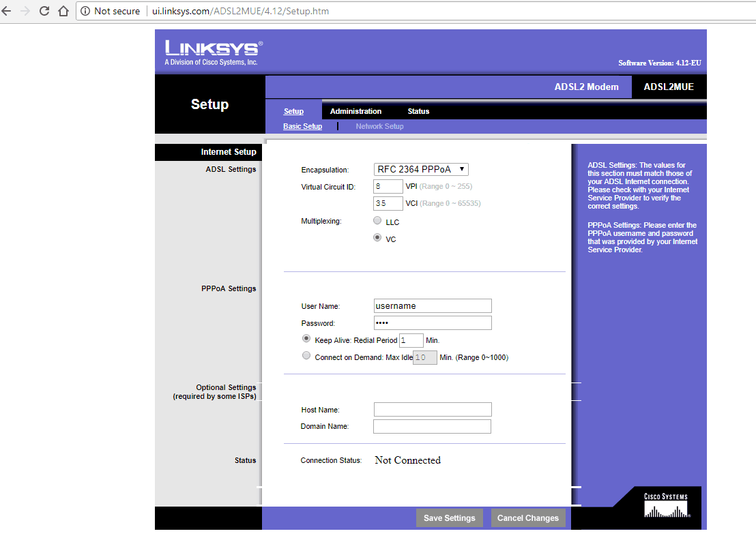The width and height of the screenshot is (756, 555).
Task: Edit the Redial Period field
Action: pyautogui.click(x=411, y=340)
